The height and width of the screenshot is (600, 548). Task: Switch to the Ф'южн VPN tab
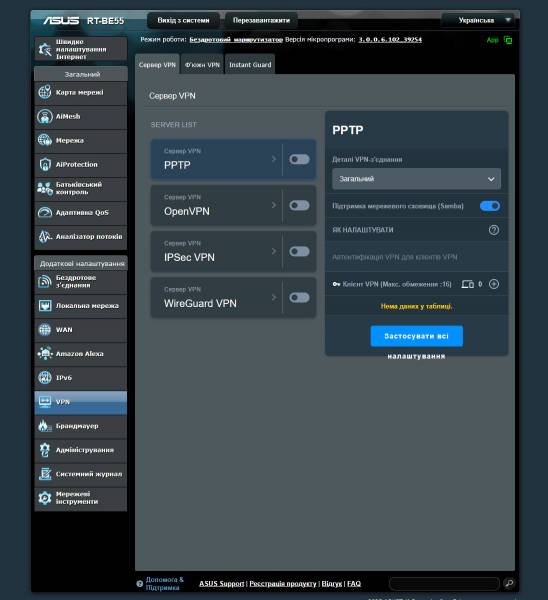click(x=202, y=64)
